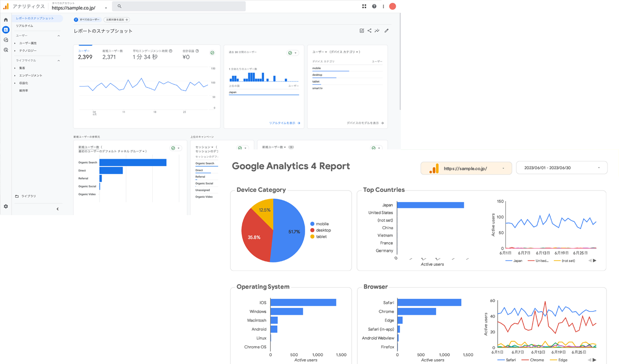619x364 pixels.
Task: Open the apps grid icon in header
Action: point(364,6)
